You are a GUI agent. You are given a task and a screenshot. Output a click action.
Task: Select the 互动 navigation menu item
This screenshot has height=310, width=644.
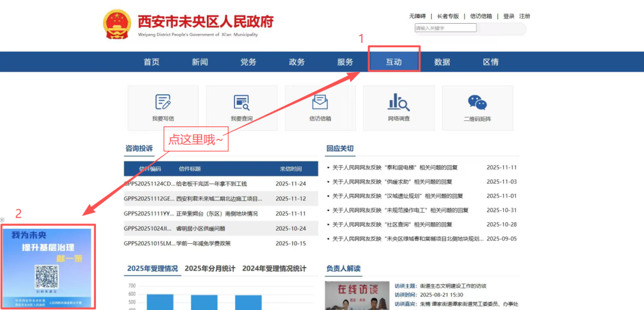tap(394, 62)
